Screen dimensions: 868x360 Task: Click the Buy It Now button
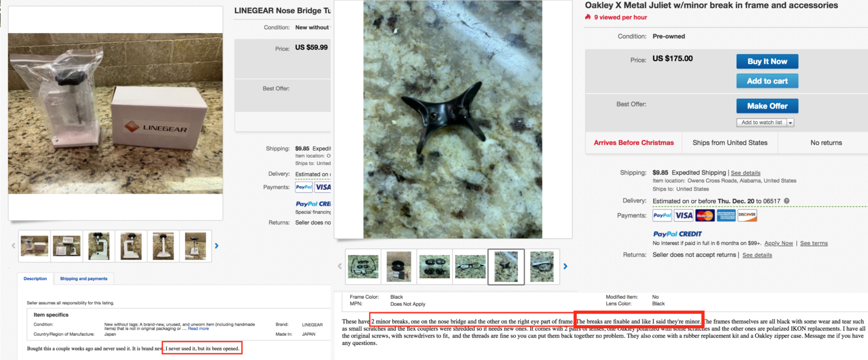(x=767, y=61)
